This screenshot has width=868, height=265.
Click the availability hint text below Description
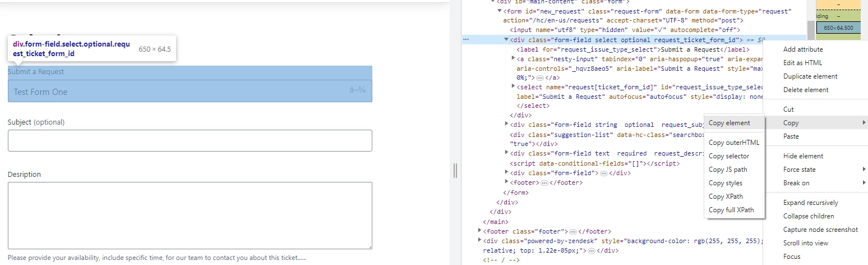point(157,258)
